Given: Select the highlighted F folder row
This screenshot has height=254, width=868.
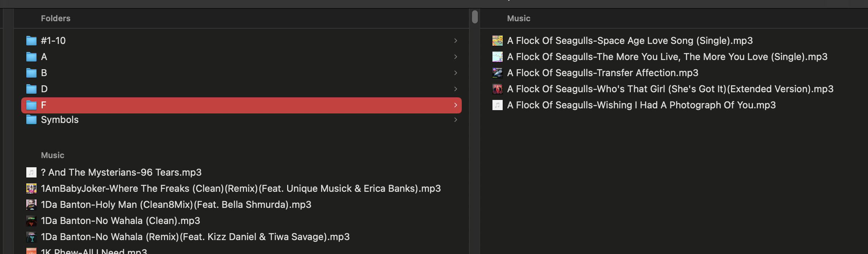Looking at the screenshot, I should [241, 105].
